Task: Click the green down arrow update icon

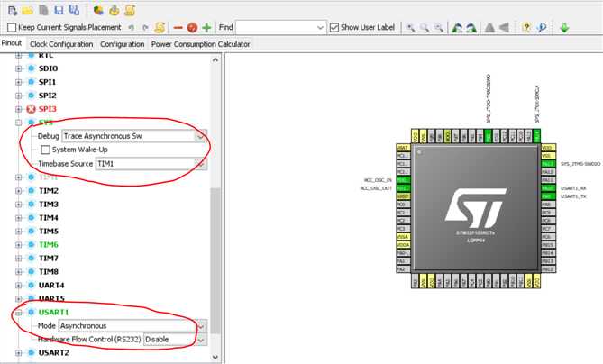Action: tap(564, 28)
